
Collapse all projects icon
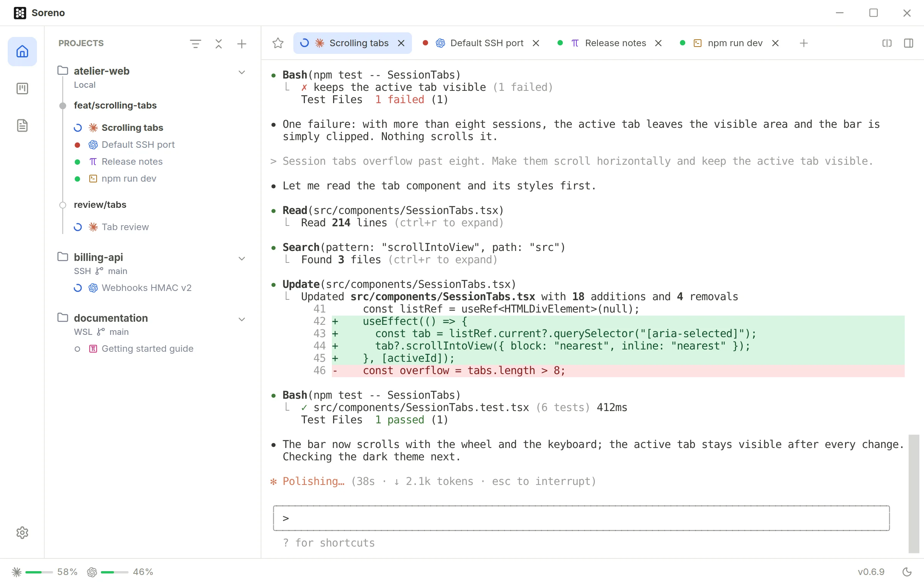tap(219, 43)
